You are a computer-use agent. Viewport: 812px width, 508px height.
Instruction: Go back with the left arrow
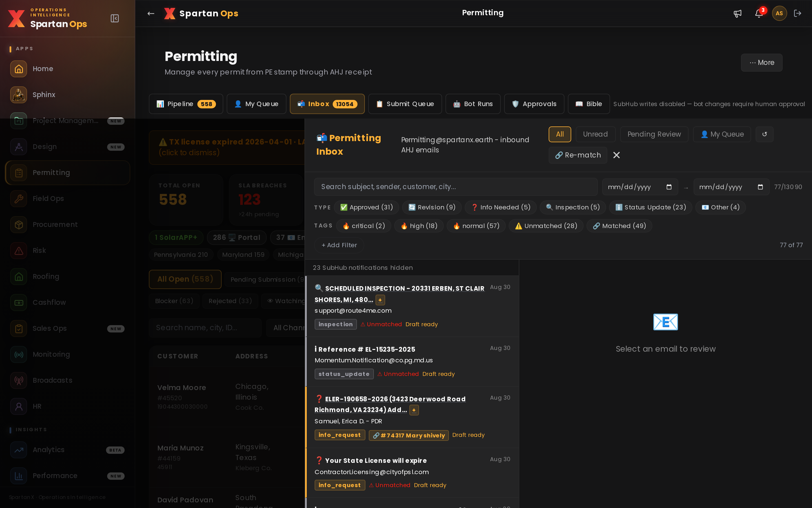pos(151,14)
